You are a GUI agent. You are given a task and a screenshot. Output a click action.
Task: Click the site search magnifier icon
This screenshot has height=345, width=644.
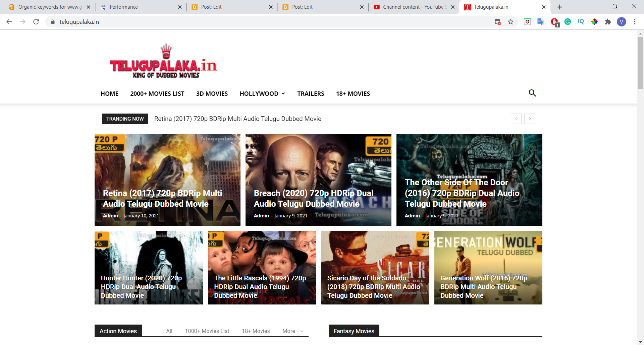click(532, 93)
